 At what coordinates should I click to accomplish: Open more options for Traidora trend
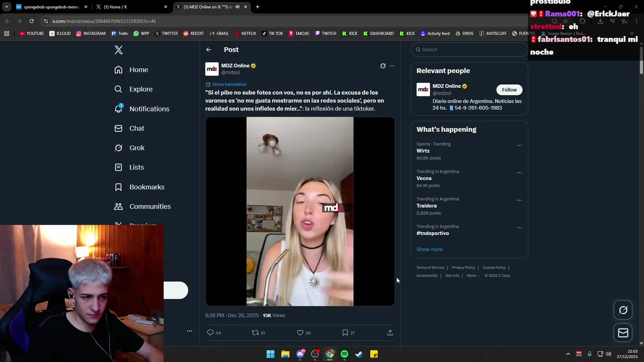(519, 200)
